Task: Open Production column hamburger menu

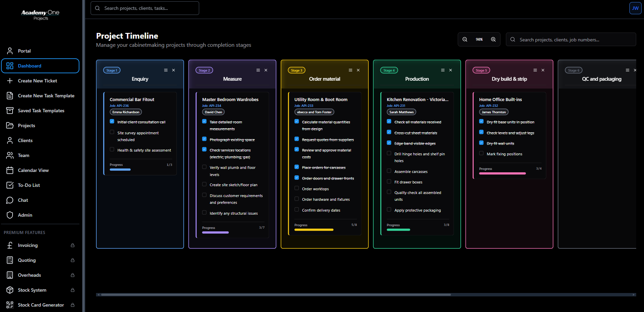Action: tap(443, 70)
